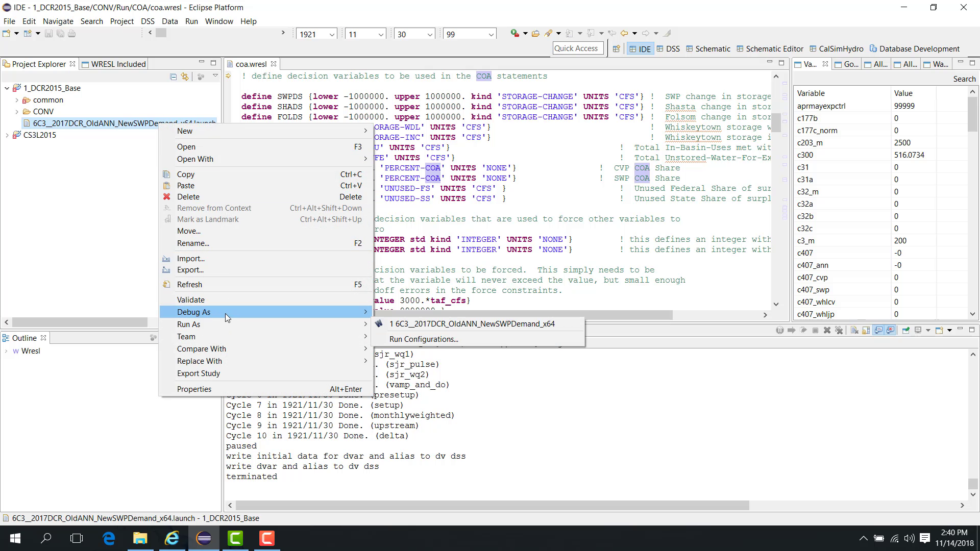The image size is (980, 551).
Task: Select Properties in context menu
Action: [x=266, y=389]
